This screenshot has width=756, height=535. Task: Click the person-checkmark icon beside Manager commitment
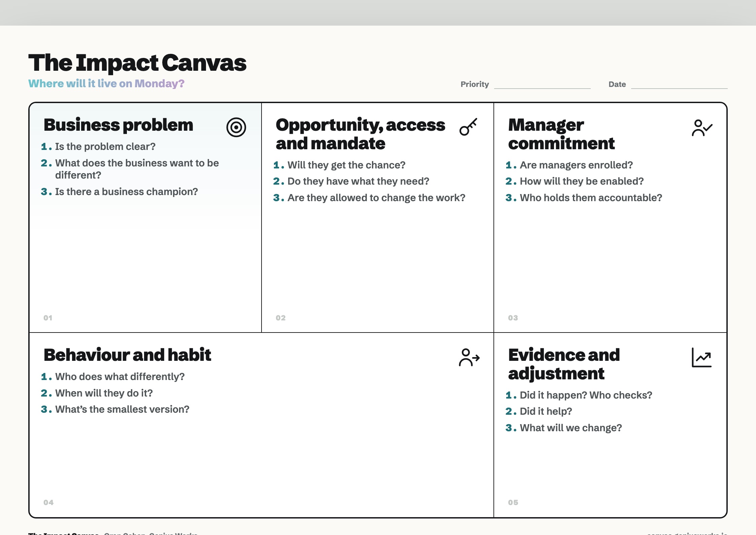coord(702,128)
